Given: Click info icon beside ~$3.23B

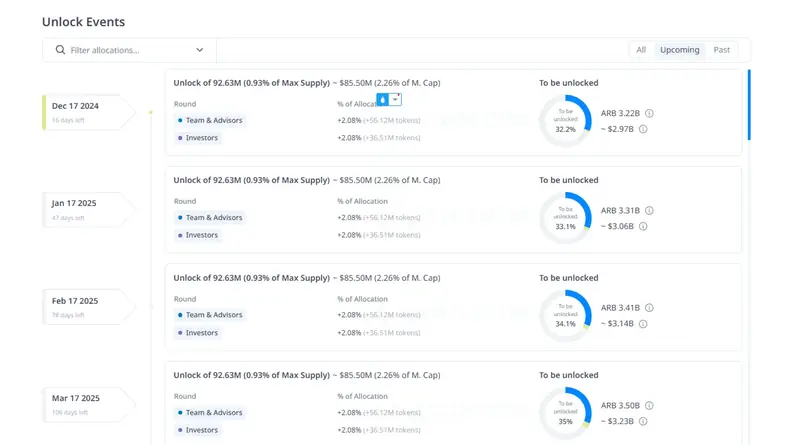Looking at the screenshot, I should (x=643, y=421).
